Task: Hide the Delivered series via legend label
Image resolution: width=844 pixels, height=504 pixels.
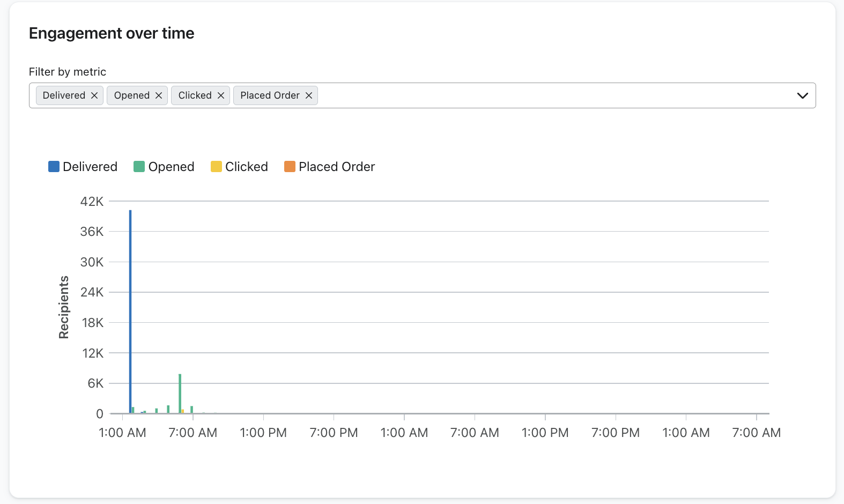Action: point(90,167)
